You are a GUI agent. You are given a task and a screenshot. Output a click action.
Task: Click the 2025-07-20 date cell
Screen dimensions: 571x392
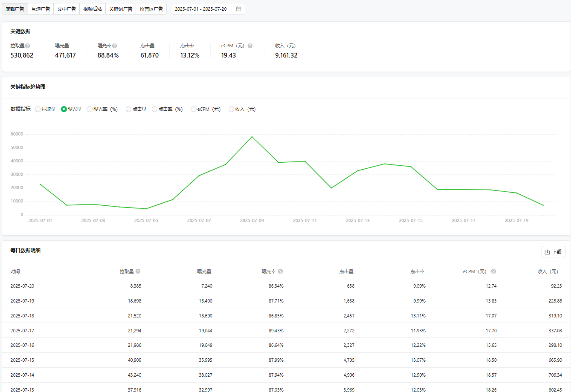[22, 286]
